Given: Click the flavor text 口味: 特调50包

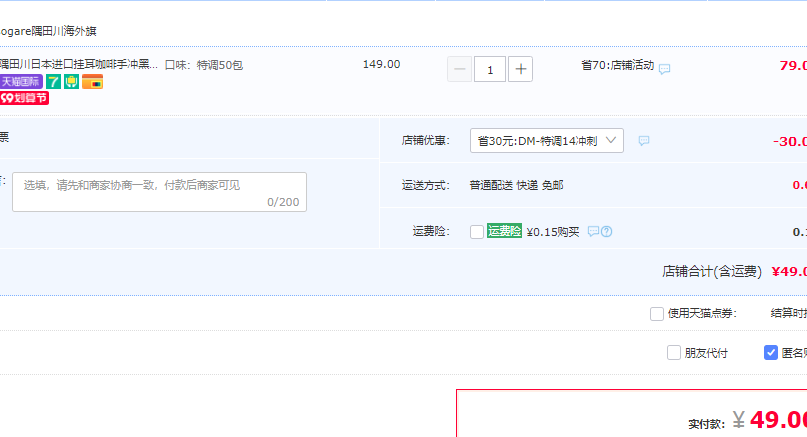Looking at the screenshot, I should pyautogui.click(x=204, y=65).
